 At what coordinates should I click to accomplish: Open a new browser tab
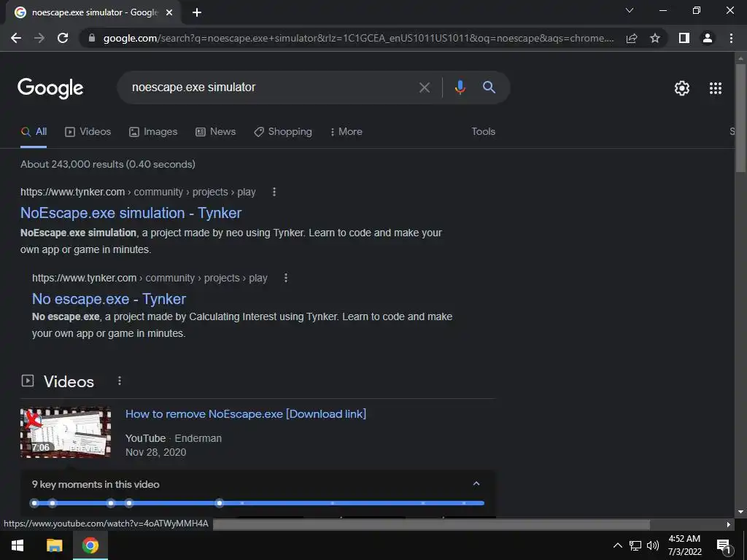point(197,12)
